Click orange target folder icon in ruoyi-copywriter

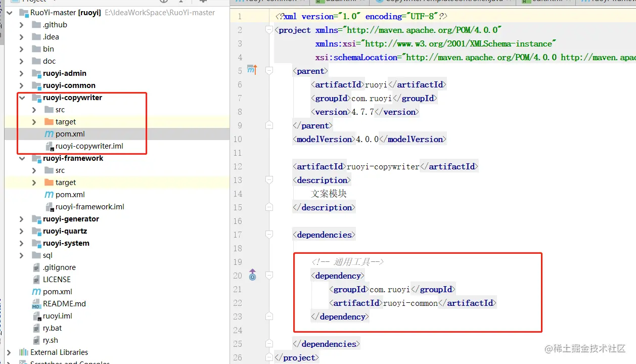49,122
